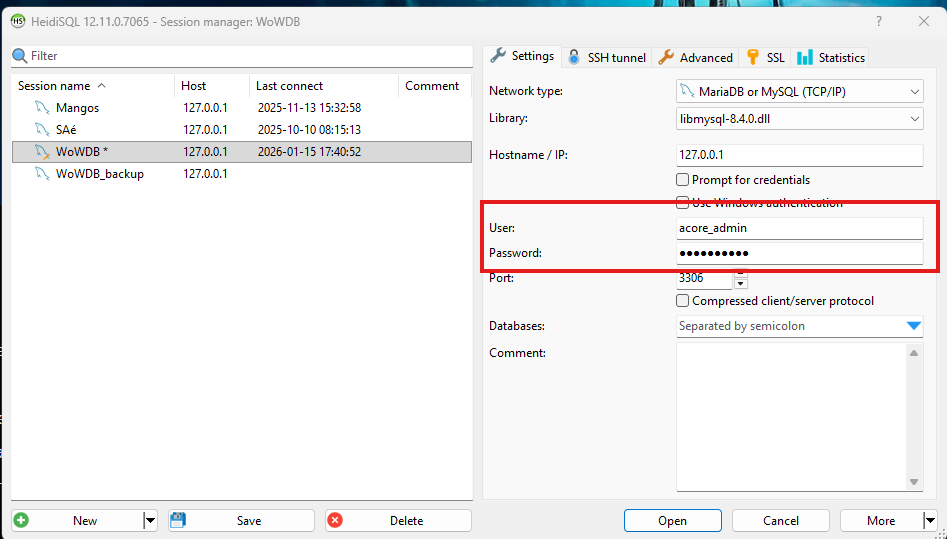Click the HeidiSQL logo in title bar

click(x=18, y=22)
